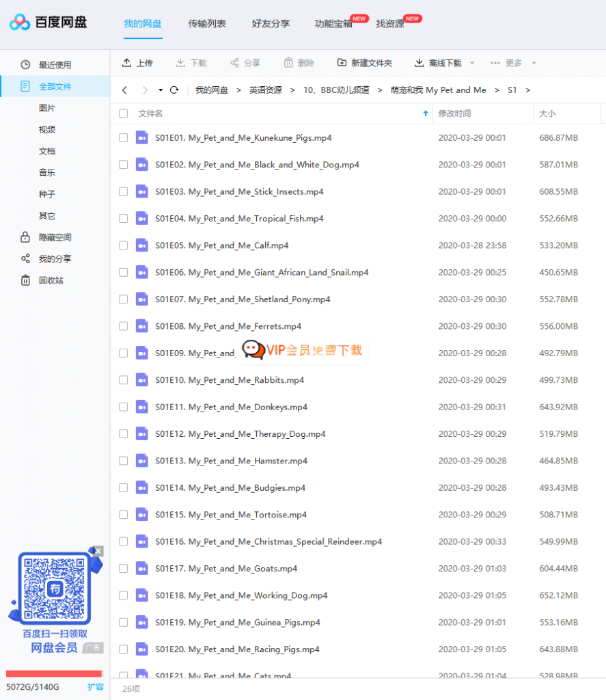Open hidden space (隐藏空间) lock icon
Viewport: 606px width, 700px height.
coord(25,237)
